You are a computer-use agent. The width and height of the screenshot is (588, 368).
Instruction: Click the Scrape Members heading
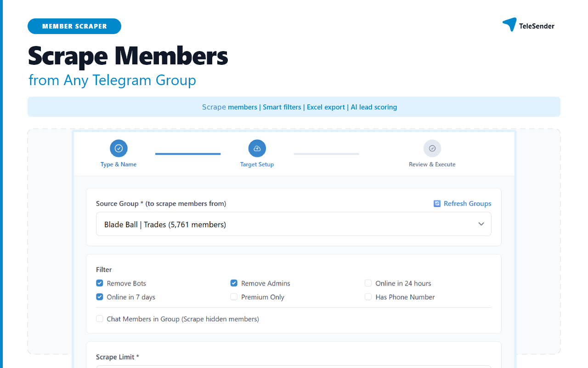click(128, 56)
